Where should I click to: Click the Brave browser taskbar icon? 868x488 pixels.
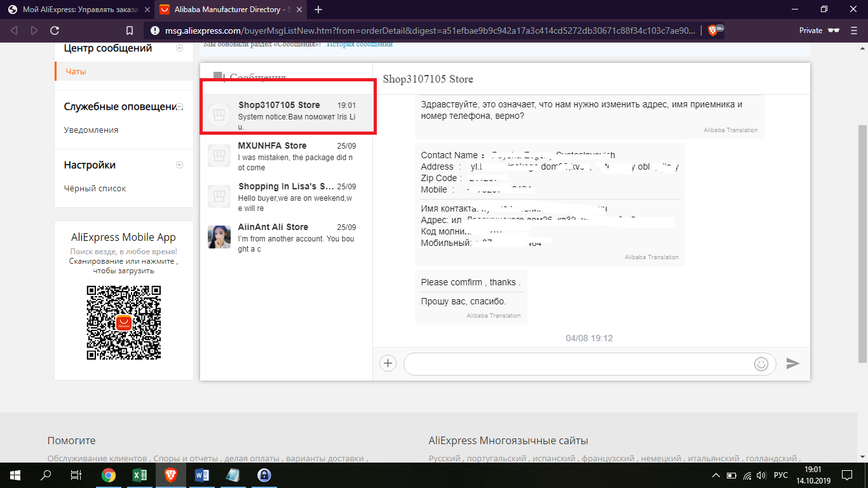pos(171,475)
